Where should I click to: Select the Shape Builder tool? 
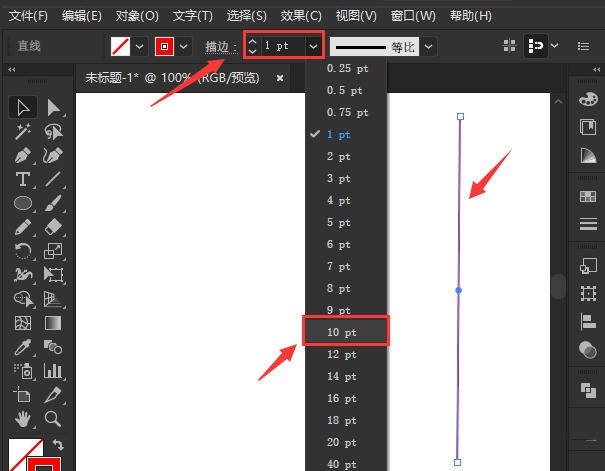click(23, 299)
